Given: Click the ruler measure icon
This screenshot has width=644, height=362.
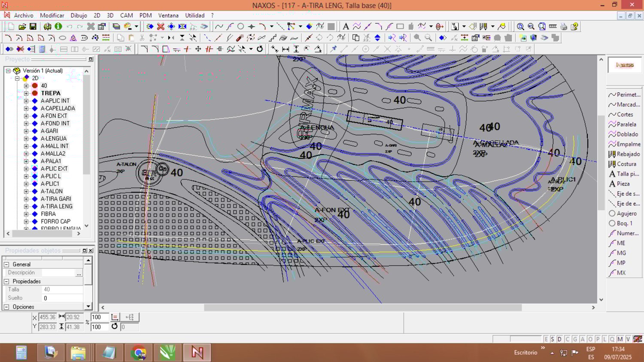Looking at the screenshot, I should tap(553, 27).
